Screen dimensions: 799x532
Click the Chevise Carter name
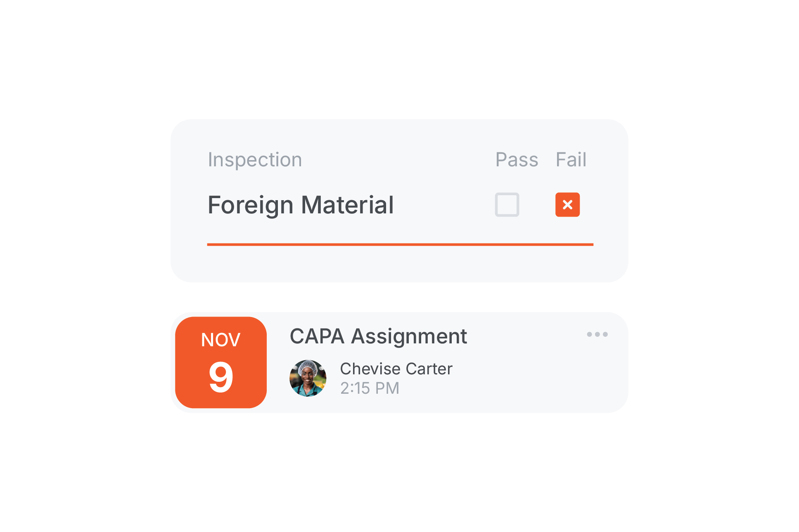(396, 369)
